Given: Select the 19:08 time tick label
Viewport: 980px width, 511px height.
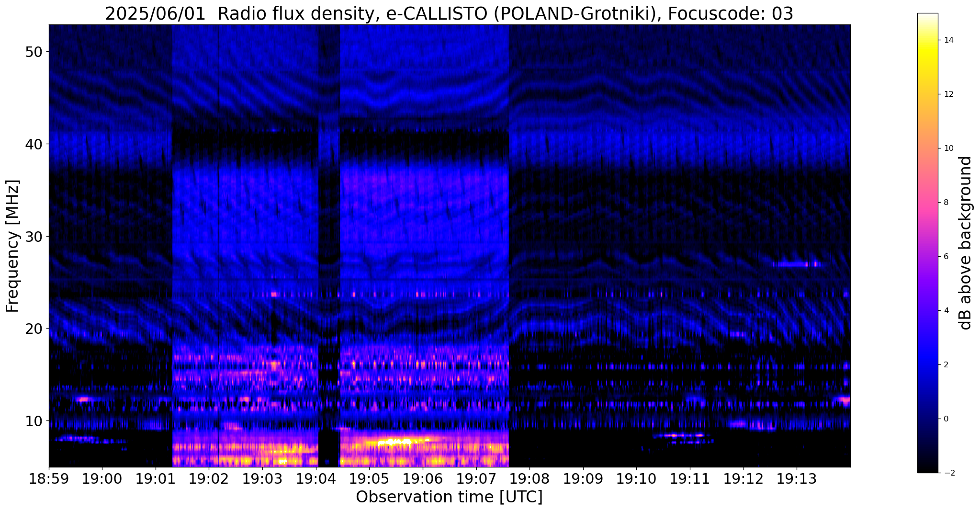Looking at the screenshot, I should 529,478.
